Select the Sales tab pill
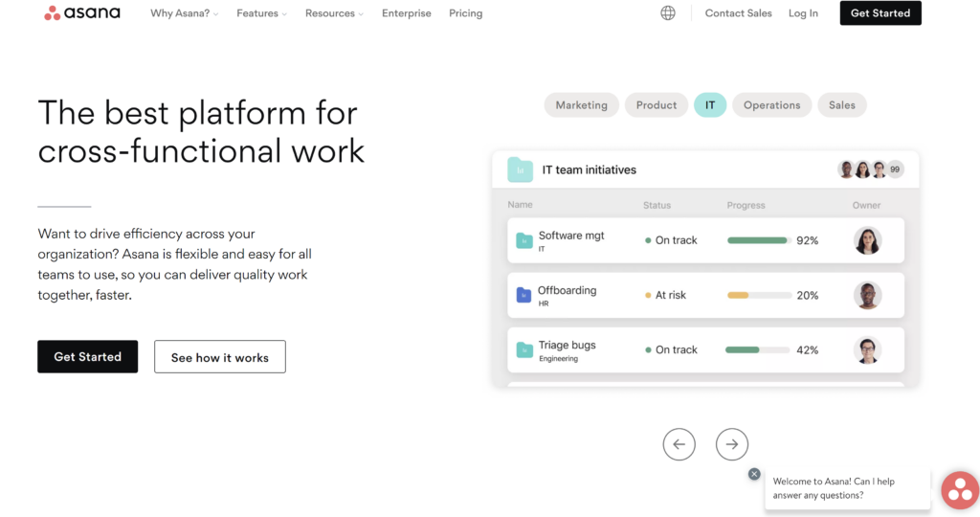 coord(842,105)
